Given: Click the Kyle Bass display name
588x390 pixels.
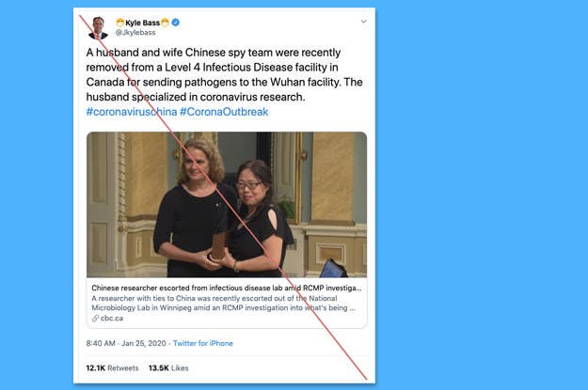Looking at the screenshot, I should coord(142,23).
